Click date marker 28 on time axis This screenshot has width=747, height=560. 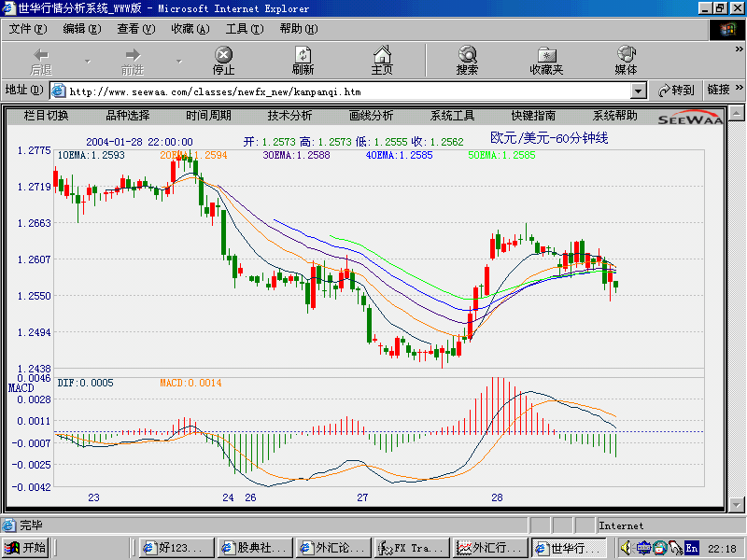pyautogui.click(x=497, y=497)
